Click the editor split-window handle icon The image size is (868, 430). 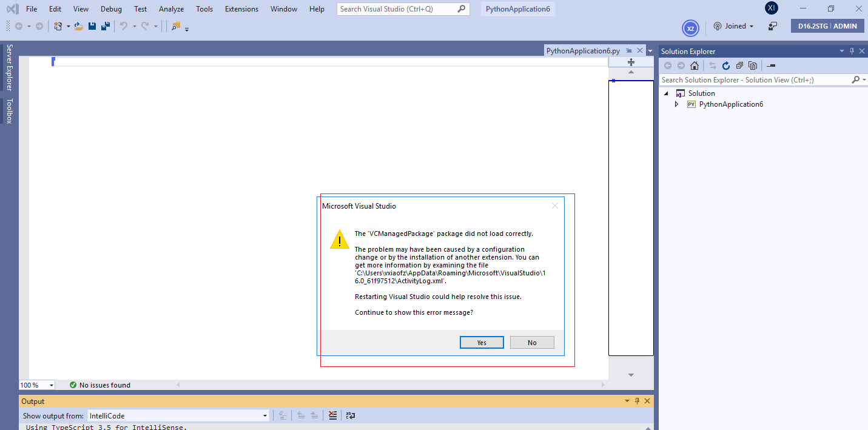(x=631, y=62)
